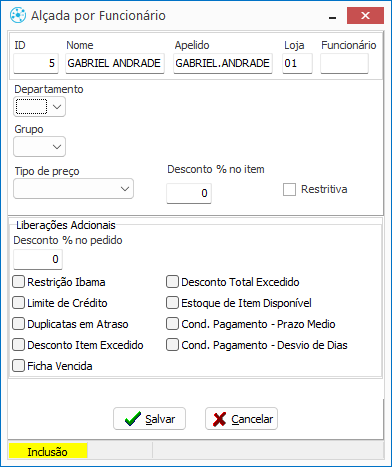Click the app icon in title bar
392x467 pixels.
coord(18,15)
